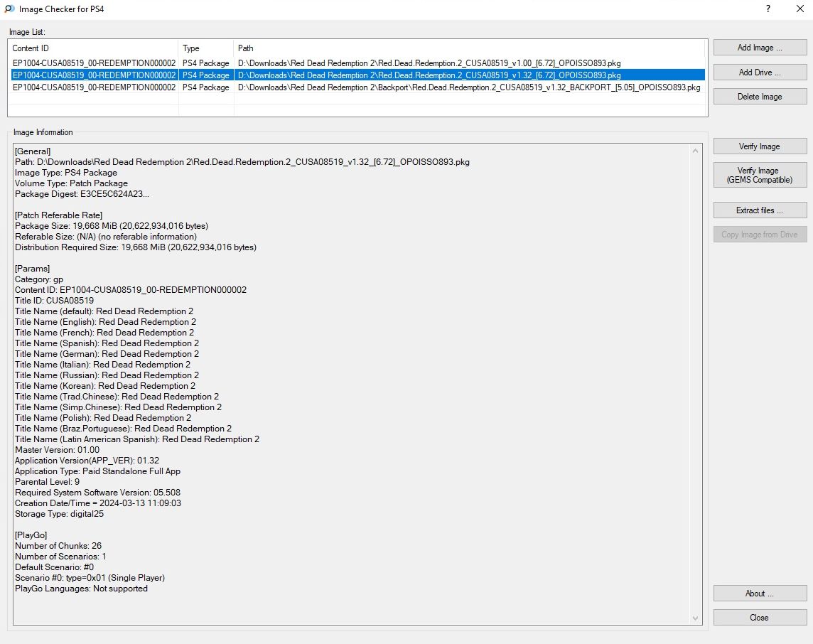Click the help question mark in title bar
The image size is (813, 644).
(x=768, y=9)
